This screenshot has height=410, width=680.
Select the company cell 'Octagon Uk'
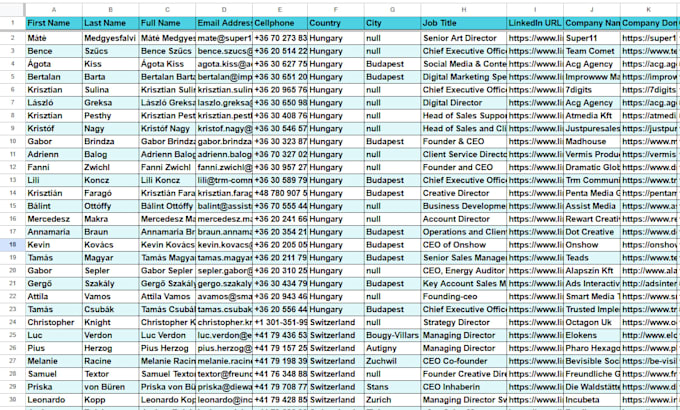pos(592,322)
